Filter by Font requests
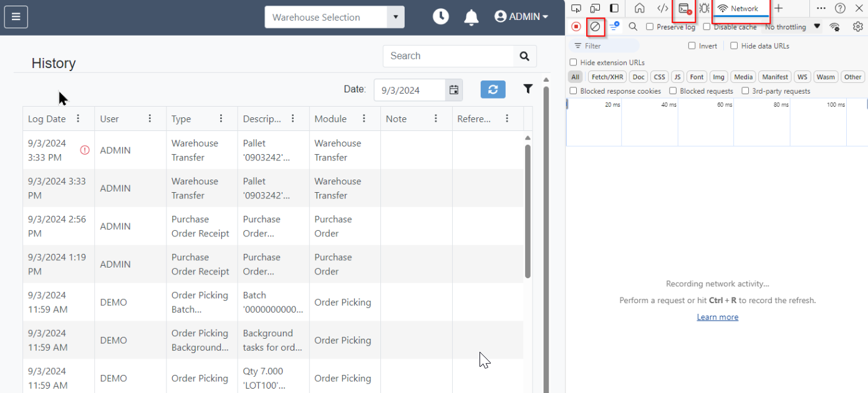This screenshot has height=393, width=868. click(x=697, y=77)
